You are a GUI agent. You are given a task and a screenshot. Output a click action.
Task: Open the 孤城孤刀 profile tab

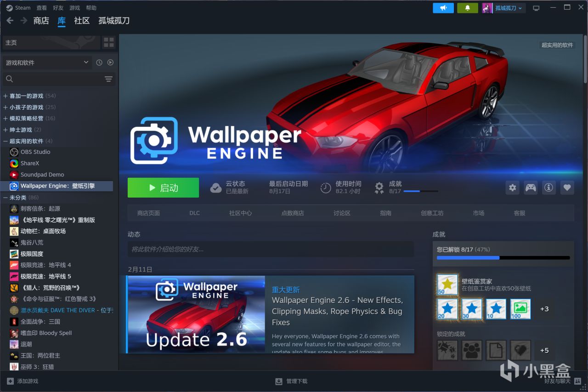(x=114, y=21)
